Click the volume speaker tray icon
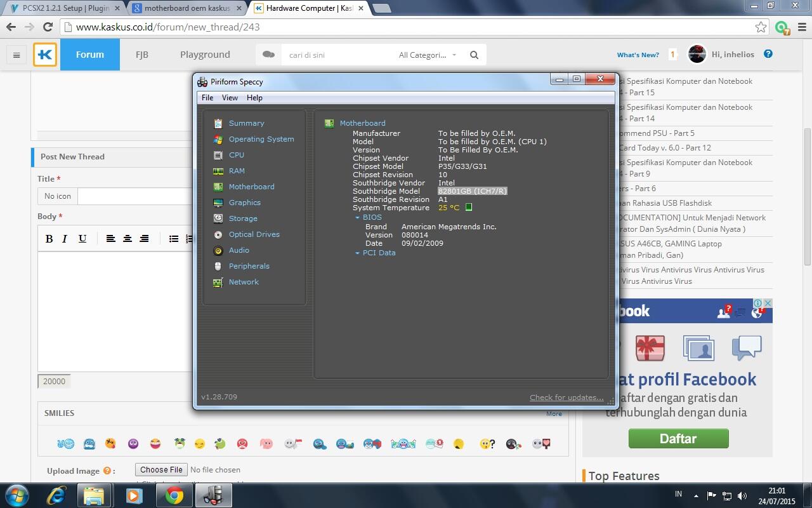Viewport: 812px width, 508px height. point(743,495)
